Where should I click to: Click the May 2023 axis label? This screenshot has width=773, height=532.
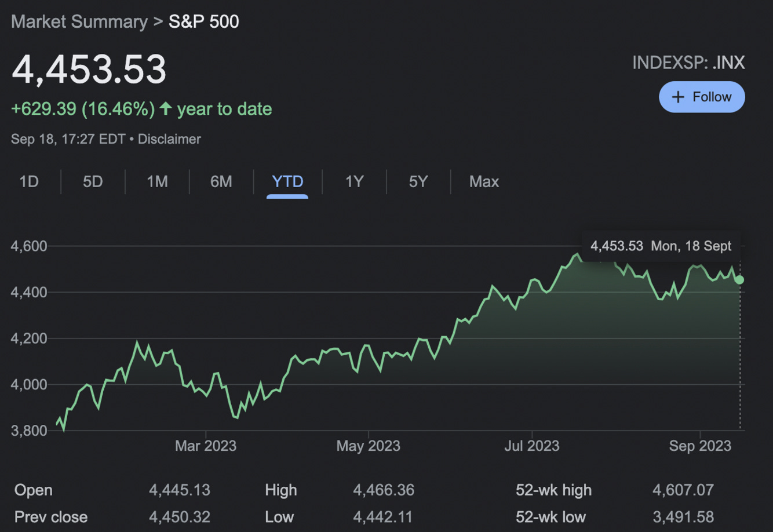pyautogui.click(x=369, y=446)
